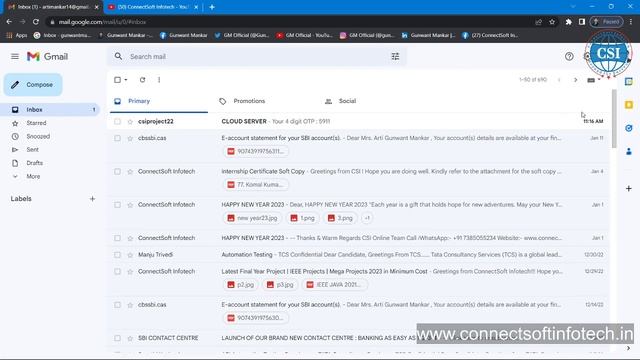This screenshot has height=360, width=640.
Task: Go to the next page of emails
Action: click(x=576, y=80)
